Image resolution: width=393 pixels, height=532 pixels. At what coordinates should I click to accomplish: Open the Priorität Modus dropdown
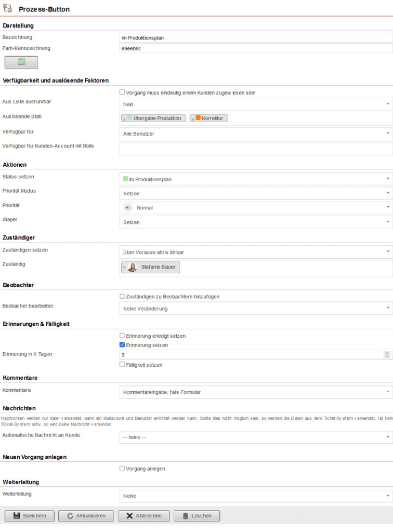[387, 193]
